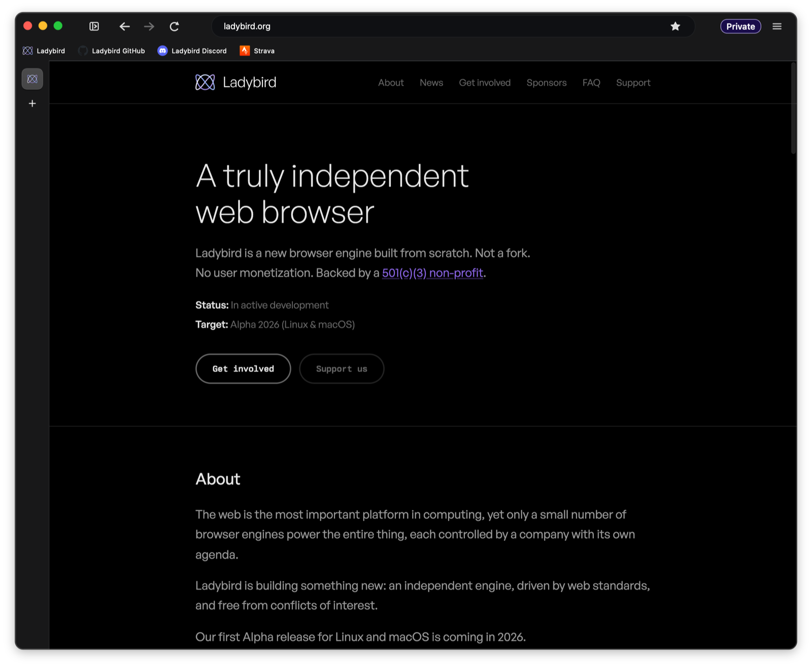Screen dimensions: 812x667
Task: Toggle the sidebar panel icon
Action: point(94,26)
